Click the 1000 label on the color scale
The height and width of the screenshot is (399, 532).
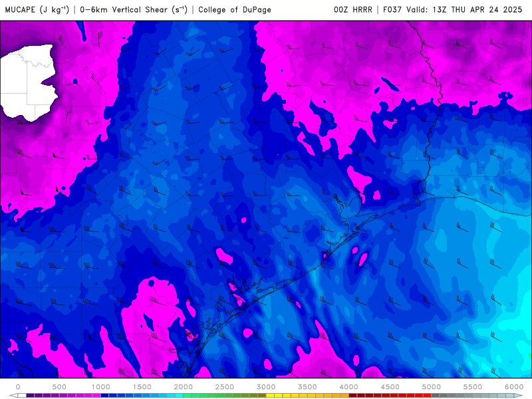[x=101, y=387]
